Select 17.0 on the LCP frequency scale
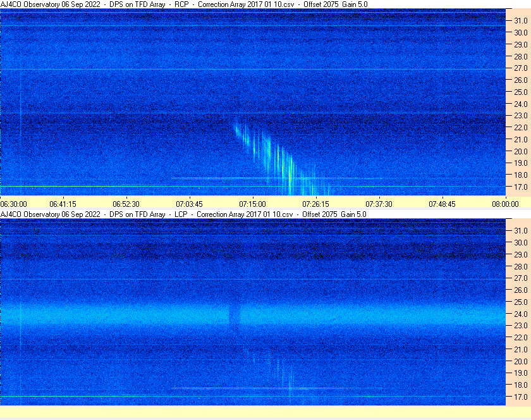Screen dimensions: 531x420 click(x=521, y=397)
